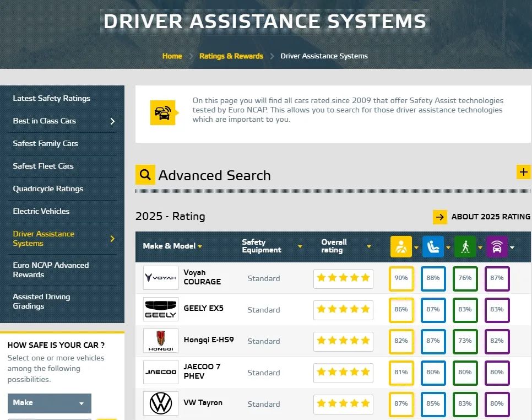Image resolution: width=532 pixels, height=420 pixels.
Task: Sort by Overall rating column arrow
Action: click(369, 246)
